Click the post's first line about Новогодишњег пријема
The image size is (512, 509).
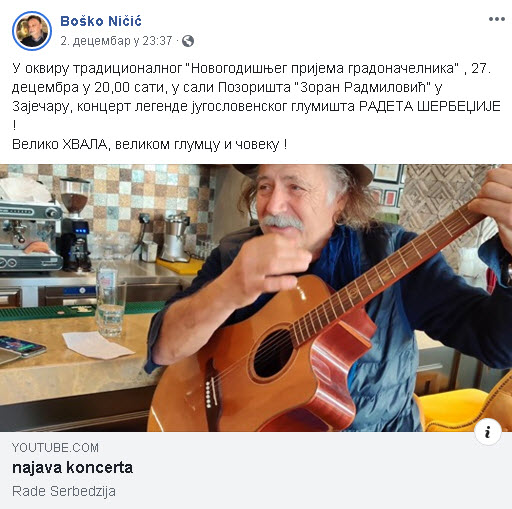pyautogui.click(x=251, y=68)
